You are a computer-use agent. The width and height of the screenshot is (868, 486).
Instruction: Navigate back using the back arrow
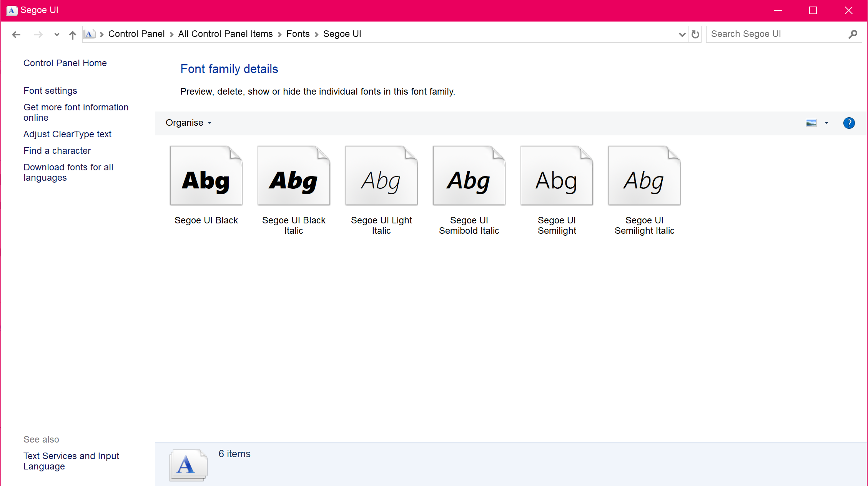point(16,34)
